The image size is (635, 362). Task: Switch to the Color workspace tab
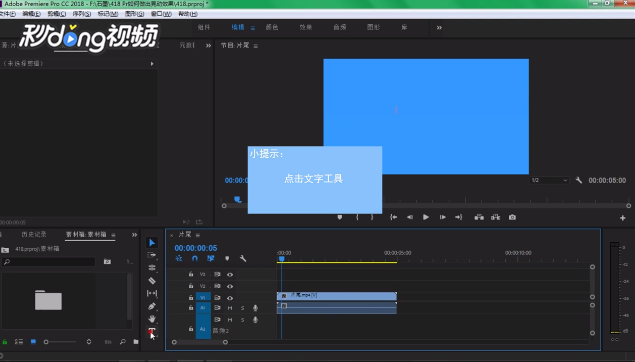[x=272, y=27]
